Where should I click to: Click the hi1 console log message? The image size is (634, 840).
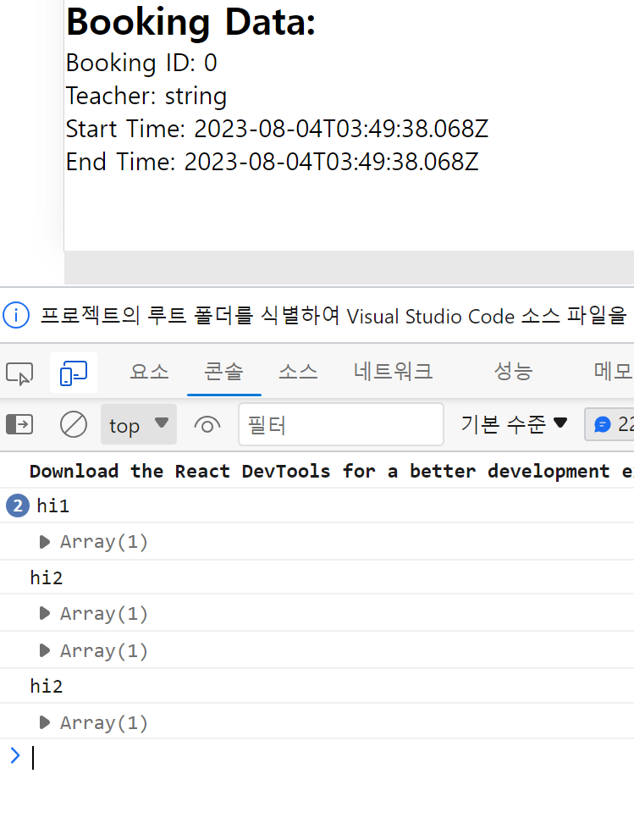[53, 506]
